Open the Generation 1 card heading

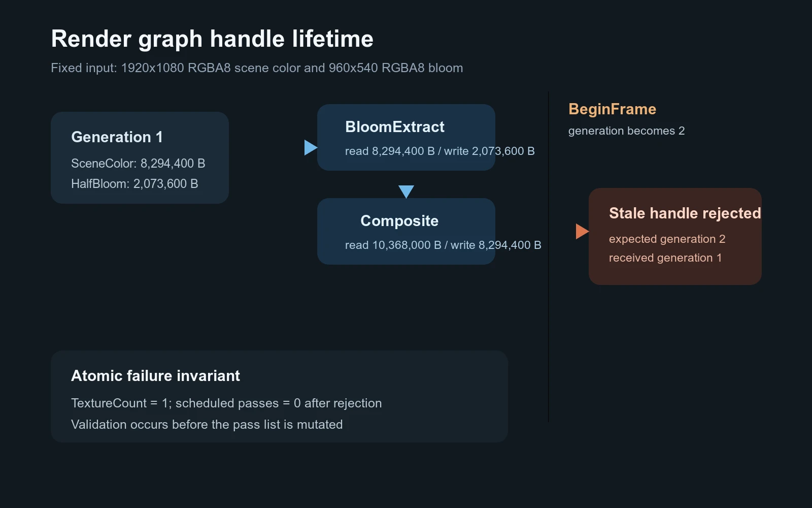tap(117, 137)
